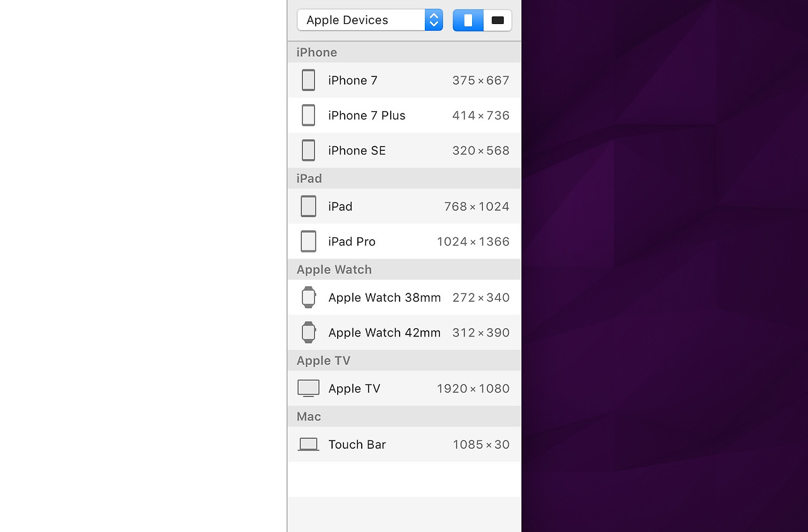The height and width of the screenshot is (532, 808).
Task: Select the iPhone SE label
Action: coord(357,150)
